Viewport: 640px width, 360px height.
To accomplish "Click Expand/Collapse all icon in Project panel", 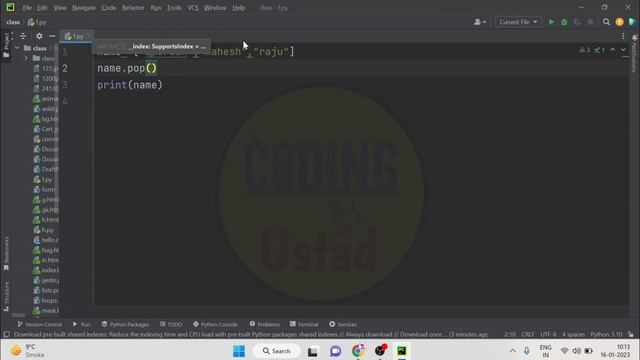I will coord(23,36).
